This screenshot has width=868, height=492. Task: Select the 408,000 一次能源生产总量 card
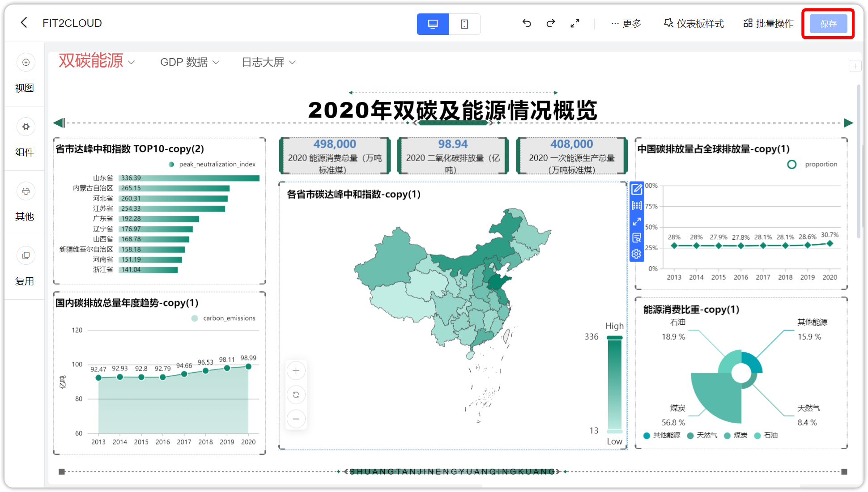click(x=571, y=156)
